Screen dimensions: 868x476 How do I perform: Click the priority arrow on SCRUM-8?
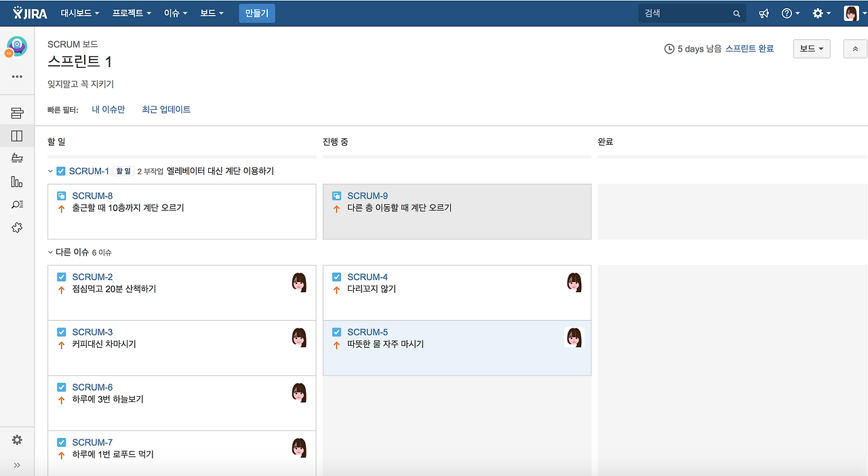click(x=62, y=209)
